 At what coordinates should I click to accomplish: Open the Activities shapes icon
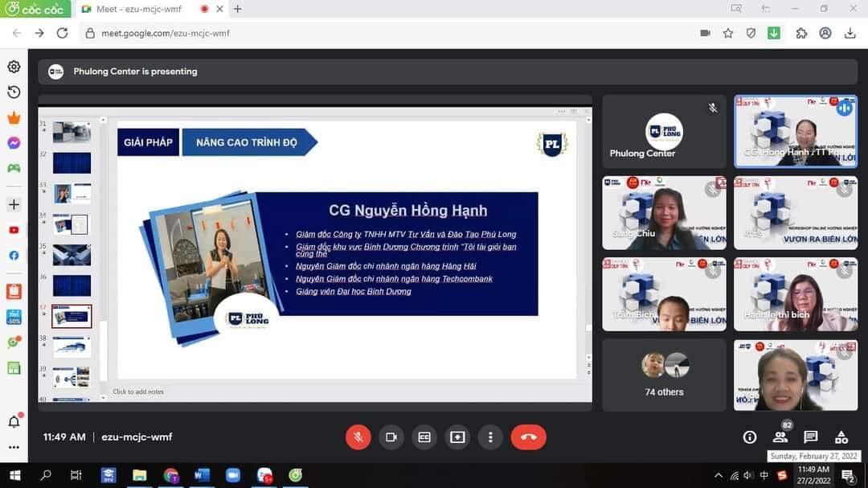point(841,437)
